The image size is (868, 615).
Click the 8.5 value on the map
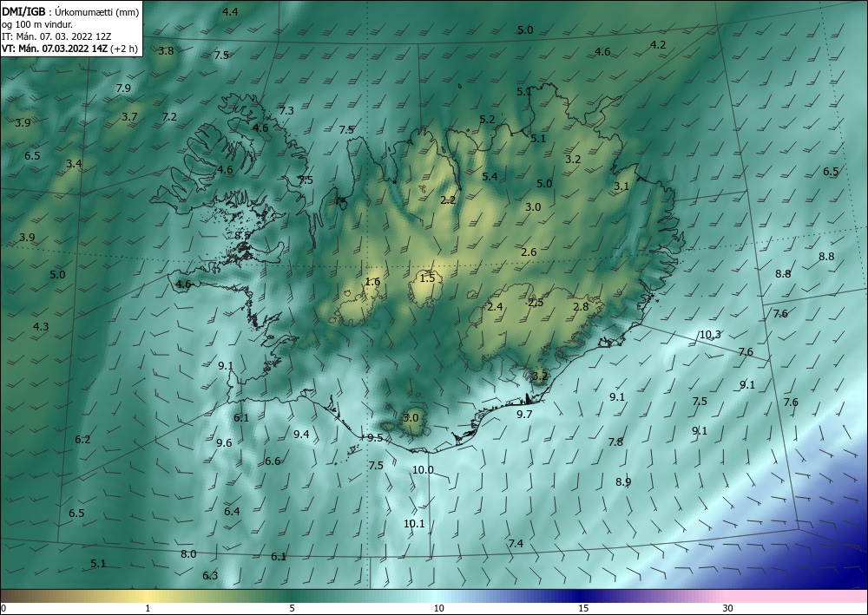click(x=242, y=236)
